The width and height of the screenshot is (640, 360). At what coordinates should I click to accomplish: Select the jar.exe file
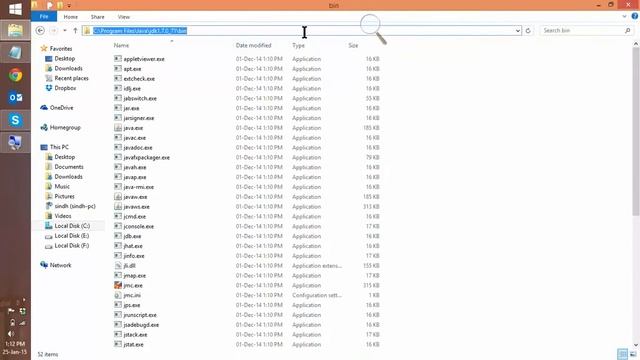[131, 108]
